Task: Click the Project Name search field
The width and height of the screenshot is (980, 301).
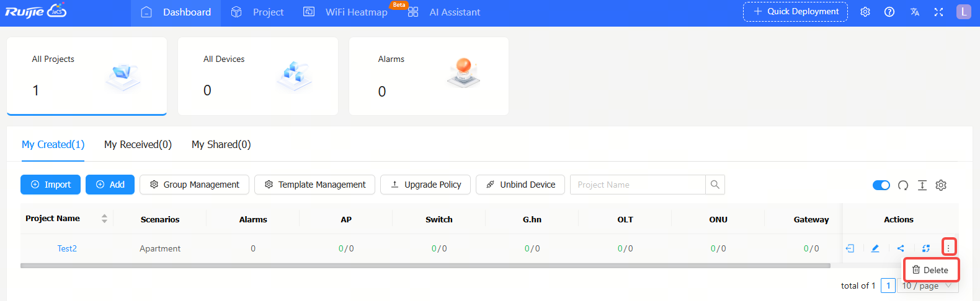Action: 637,185
